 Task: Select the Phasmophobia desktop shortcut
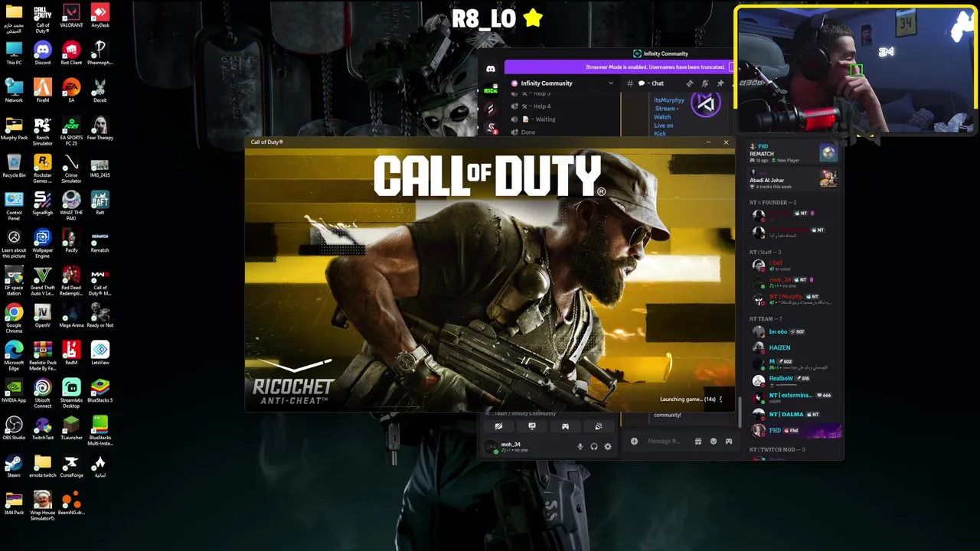(x=100, y=54)
